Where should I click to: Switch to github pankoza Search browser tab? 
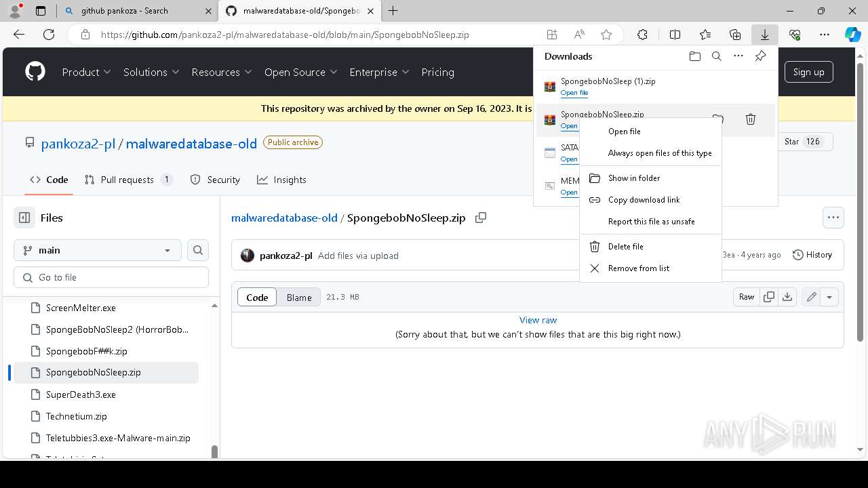click(136, 11)
